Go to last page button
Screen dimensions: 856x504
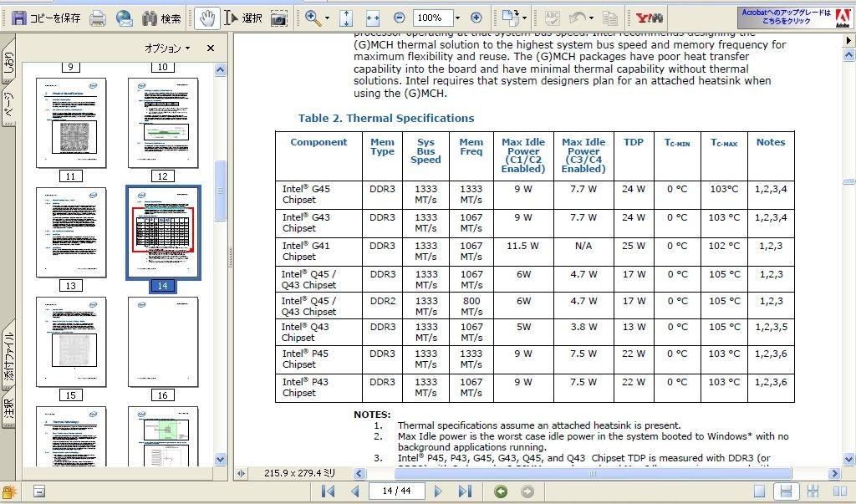[x=465, y=491]
